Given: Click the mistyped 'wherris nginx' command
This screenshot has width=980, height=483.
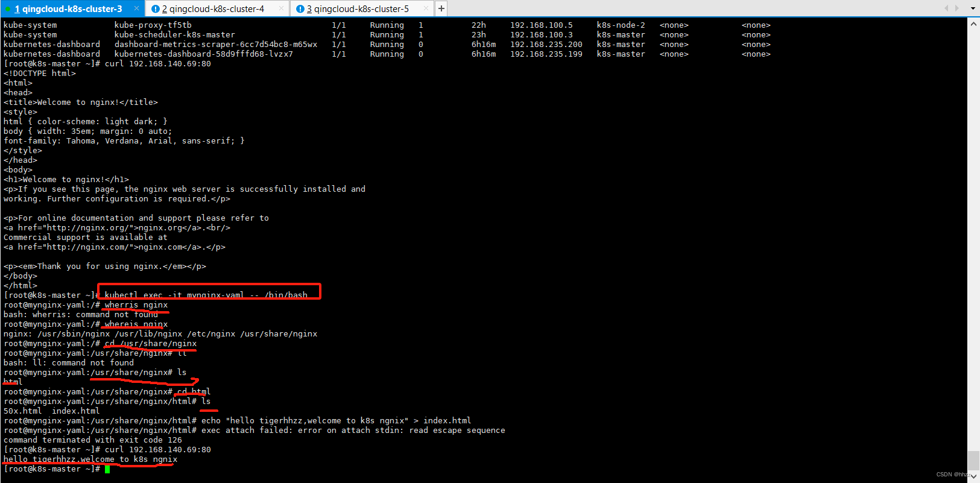Looking at the screenshot, I should 136,305.
